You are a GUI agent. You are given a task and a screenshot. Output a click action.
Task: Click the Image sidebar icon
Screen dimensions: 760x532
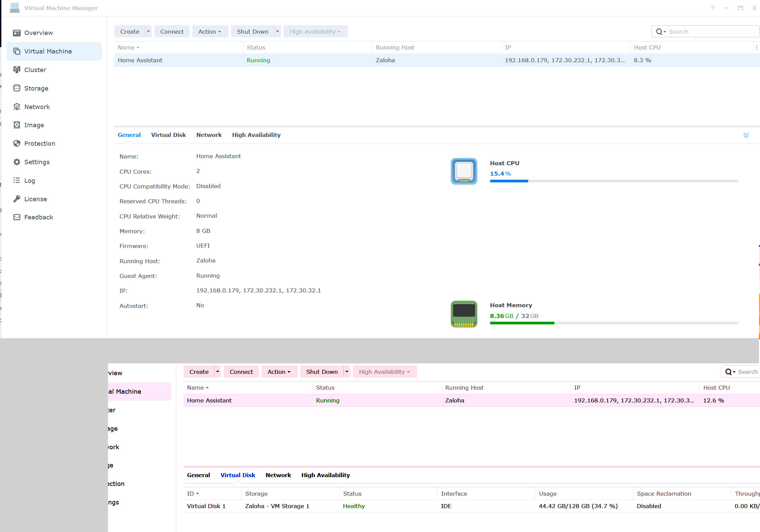click(16, 125)
